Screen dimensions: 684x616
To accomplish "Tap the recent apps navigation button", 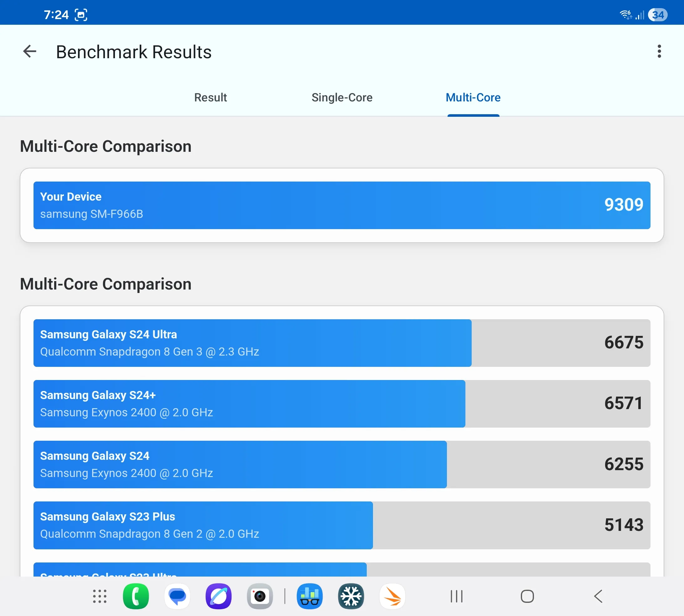I will [456, 596].
